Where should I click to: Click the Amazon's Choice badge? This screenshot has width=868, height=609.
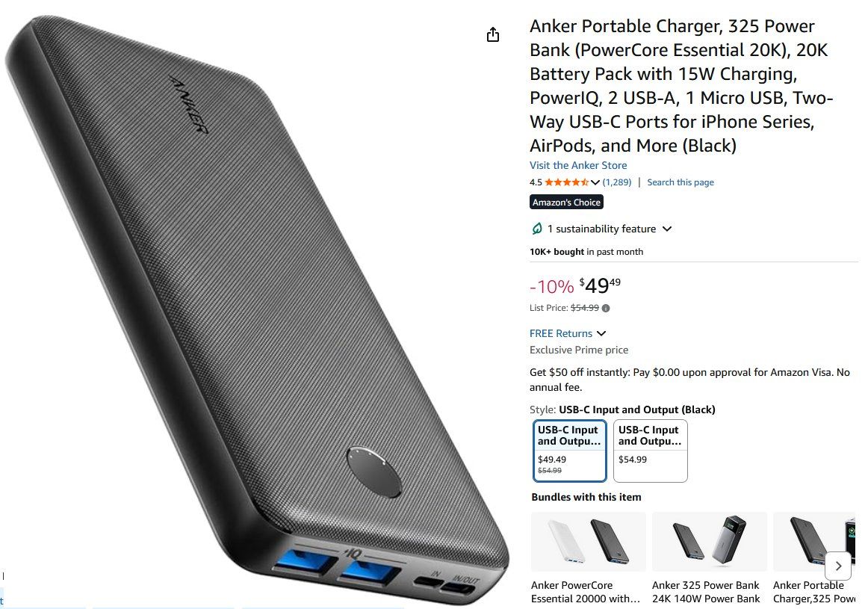pyautogui.click(x=566, y=202)
